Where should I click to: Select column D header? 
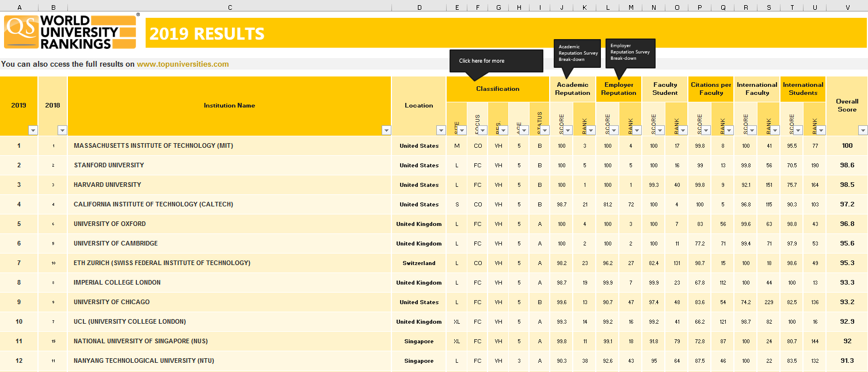[419, 7]
